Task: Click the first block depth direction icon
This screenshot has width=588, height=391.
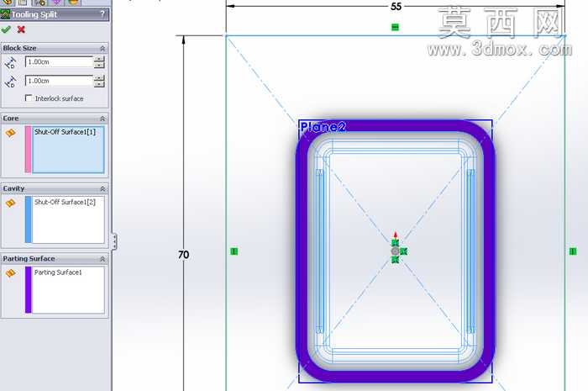Action: [10, 63]
